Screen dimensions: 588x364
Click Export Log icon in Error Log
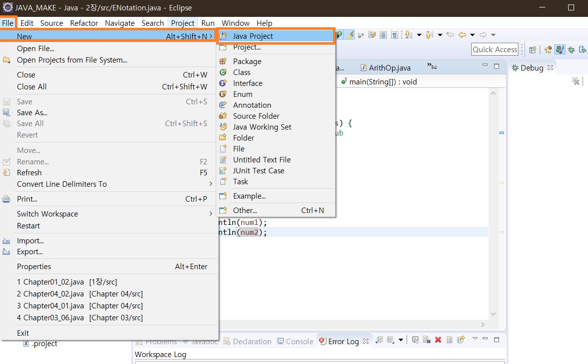tap(379, 340)
